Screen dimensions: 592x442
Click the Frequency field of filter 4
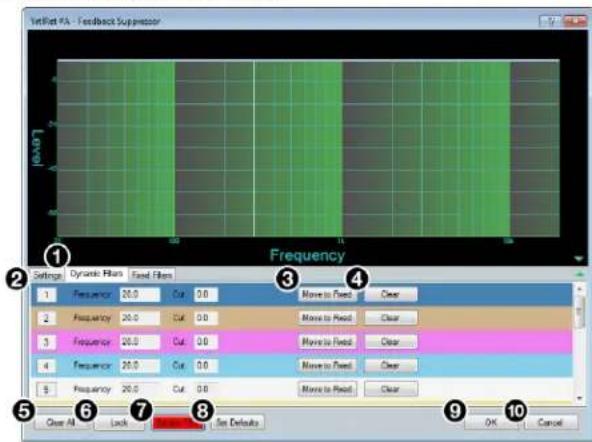(x=140, y=365)
